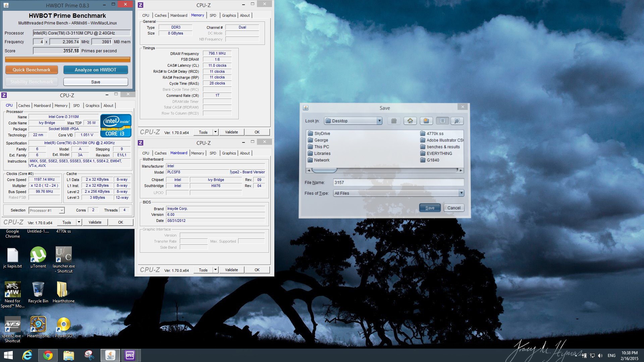Image resolution: width=644 pixels, height=362 pixels.
Task: Select the EVERYTHING folder in file list
Action: pyautogui.click(x=436, y=154)
